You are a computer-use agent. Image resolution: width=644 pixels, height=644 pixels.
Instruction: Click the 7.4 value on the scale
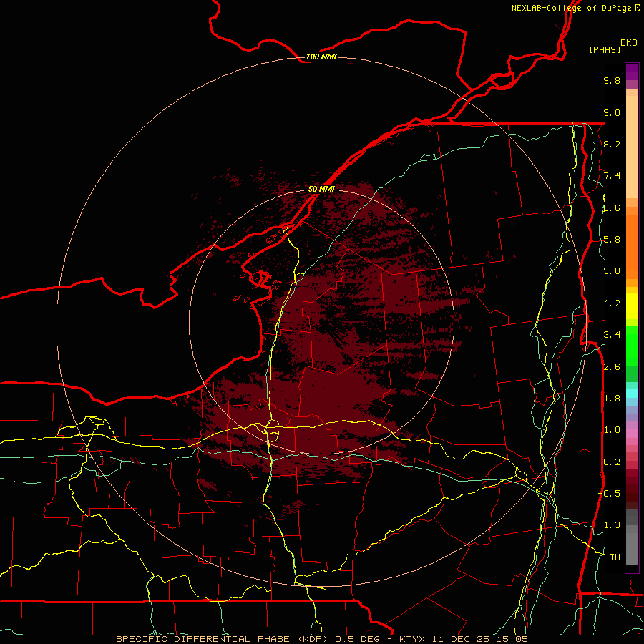point(612,176)
